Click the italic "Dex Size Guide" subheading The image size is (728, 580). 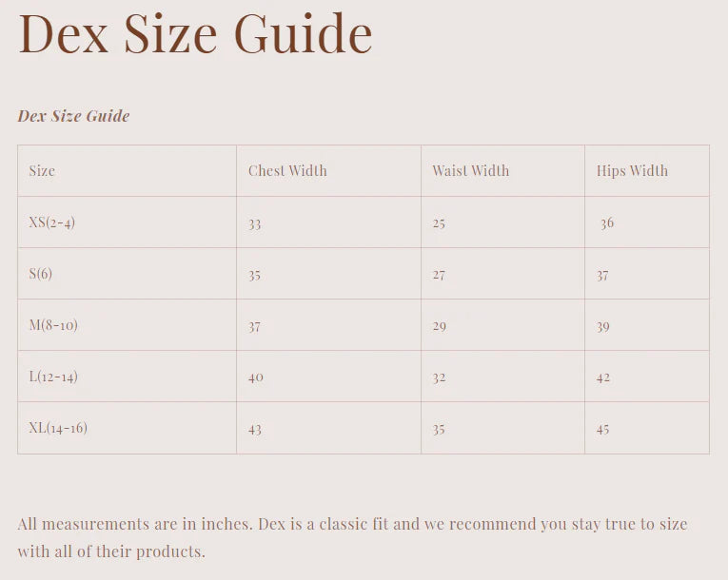tap(73, 116)
